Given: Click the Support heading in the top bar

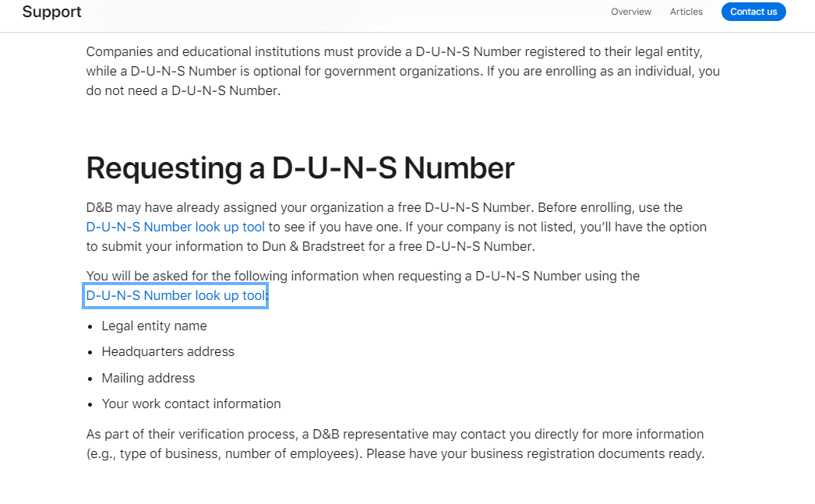Looking at the screenshot, I should pos(51,12).
